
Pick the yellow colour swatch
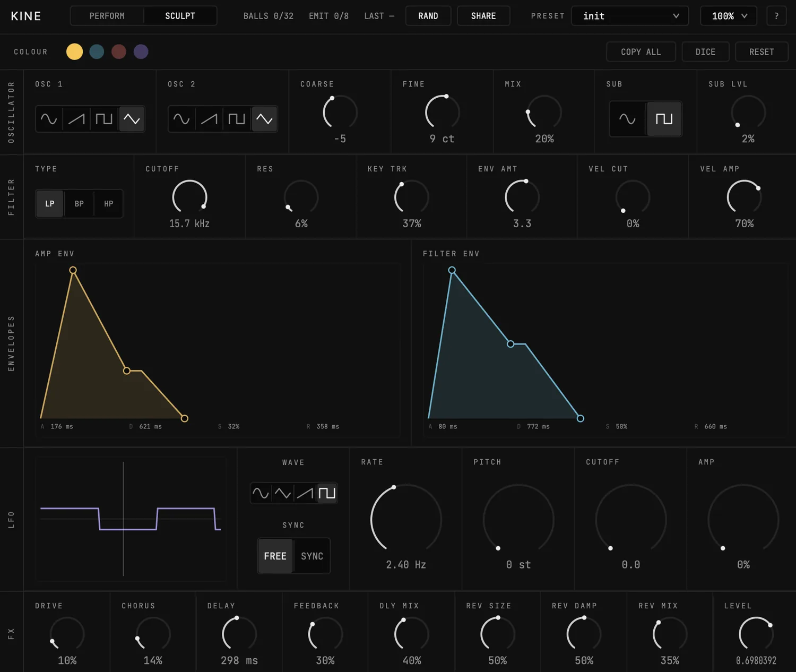pyautogui.click(x=74, y=51)
